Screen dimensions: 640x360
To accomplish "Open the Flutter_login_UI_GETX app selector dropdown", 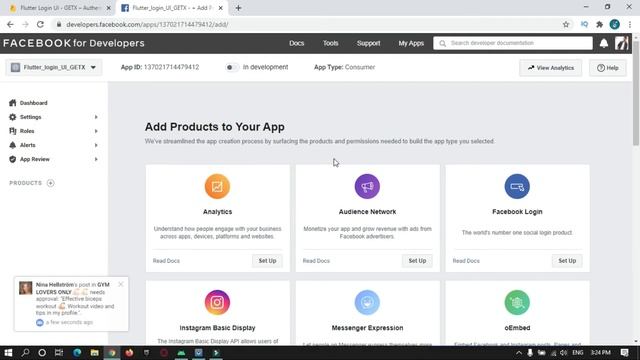I will coord(54,67).
